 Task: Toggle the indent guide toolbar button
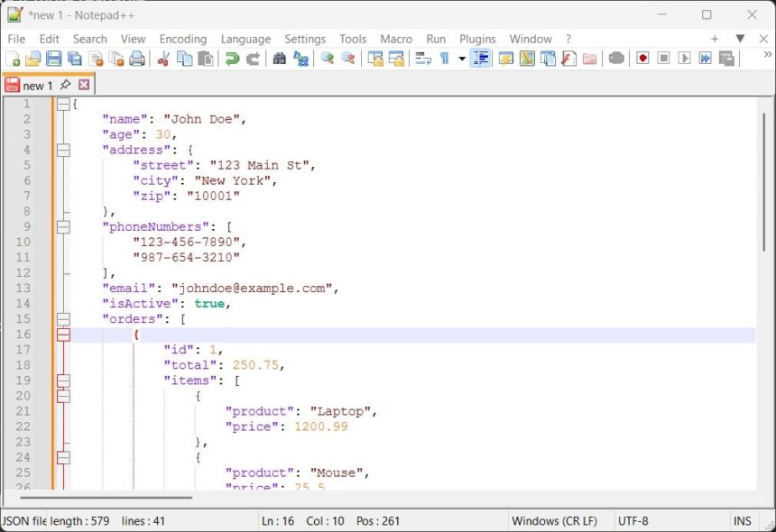(x=481, y=59)
